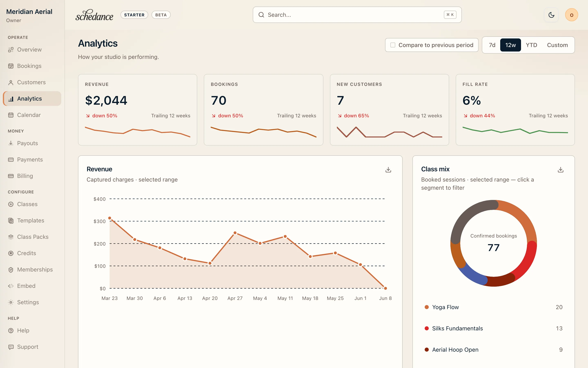Viewport: 588px width, 368px height.
Task: Click the Payments card icon
Action: [x=11, y=160]
